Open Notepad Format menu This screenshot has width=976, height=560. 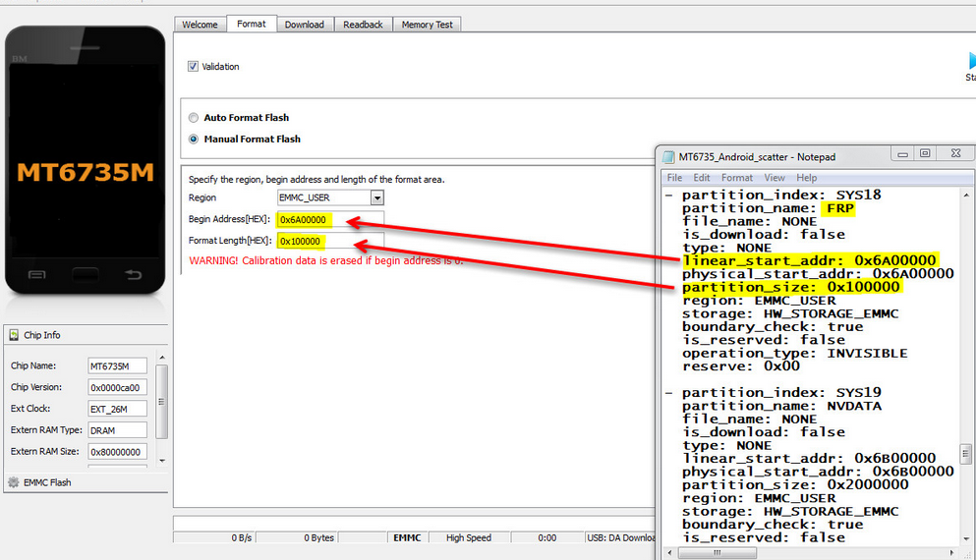click(737, 177)
